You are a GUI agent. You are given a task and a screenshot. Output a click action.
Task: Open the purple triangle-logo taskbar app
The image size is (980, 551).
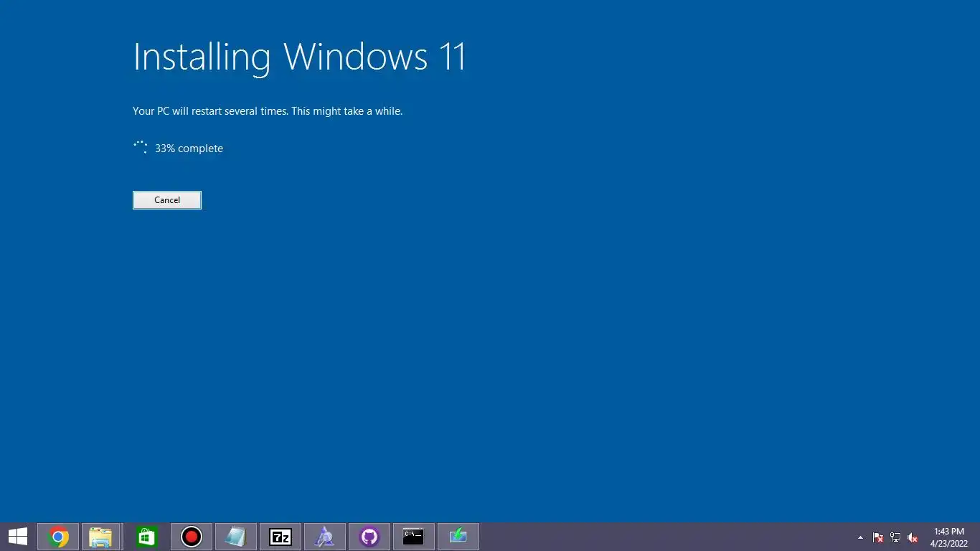[x=325, y=537]
